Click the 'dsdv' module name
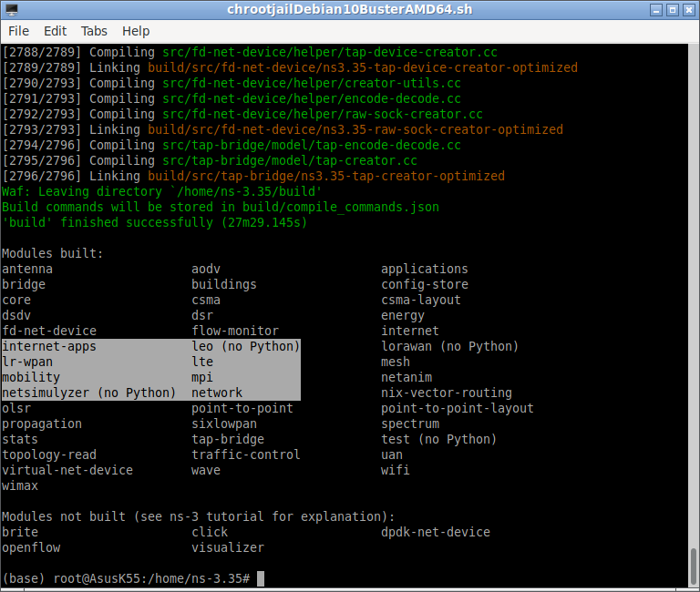Image resolution: width=700 pixels, height=592 pixels. pos(16,315)
